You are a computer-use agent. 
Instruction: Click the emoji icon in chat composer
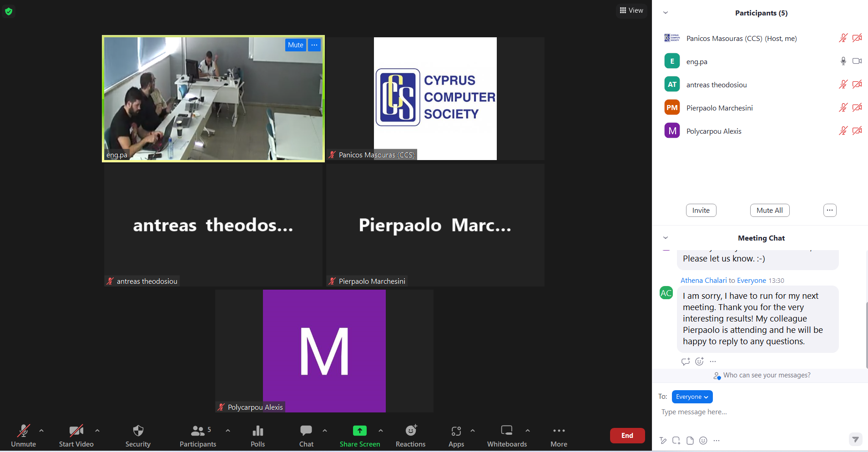click(x=703, y=440)
